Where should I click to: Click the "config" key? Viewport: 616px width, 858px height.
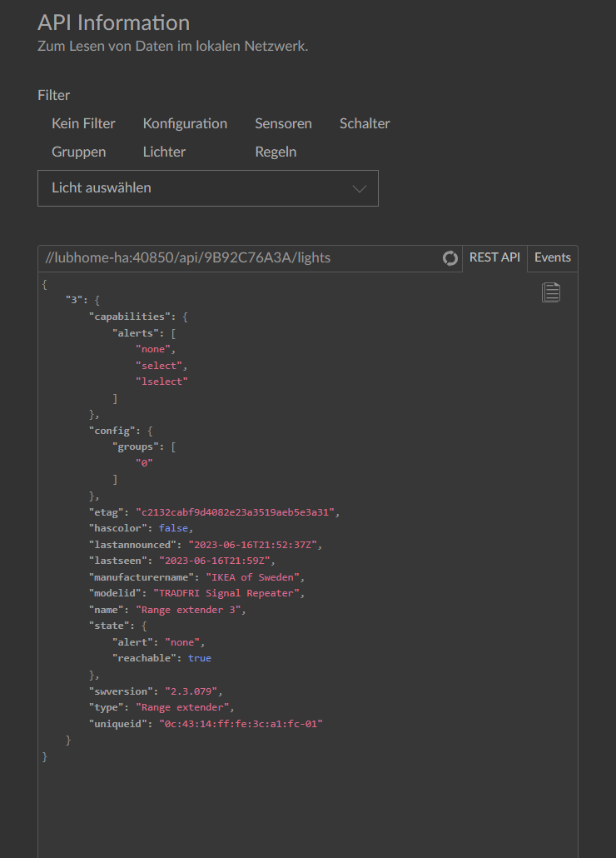click(x=112, y=431)
